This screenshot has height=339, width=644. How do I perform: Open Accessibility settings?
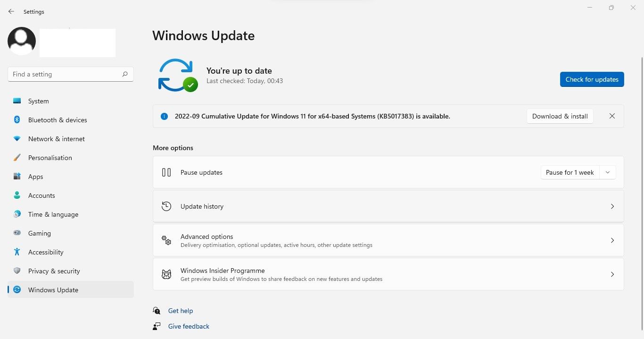pyautogui.click(x=71, y=252)
